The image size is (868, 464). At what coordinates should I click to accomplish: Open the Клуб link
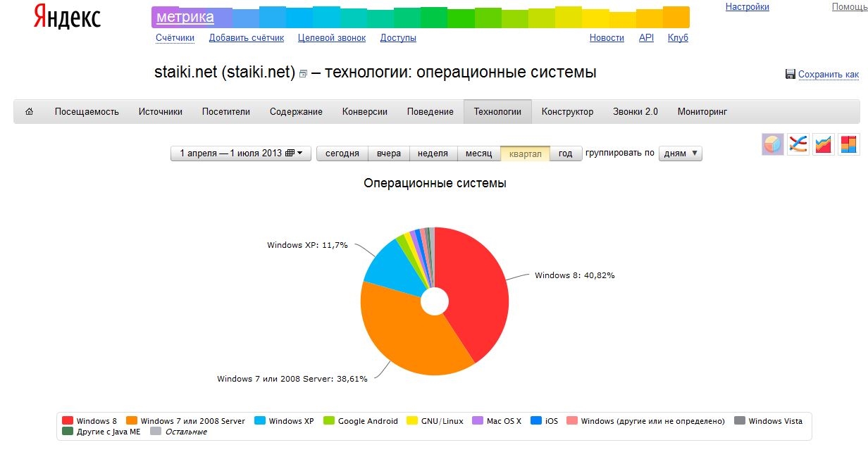pyautogui.click(x=678, y=38)
